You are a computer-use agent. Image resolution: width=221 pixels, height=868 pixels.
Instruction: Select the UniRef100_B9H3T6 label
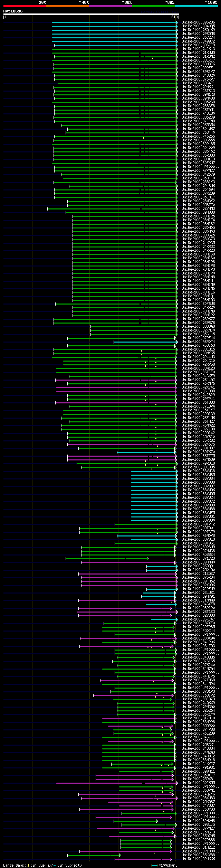pyautogui.click(x=198, y=64)
